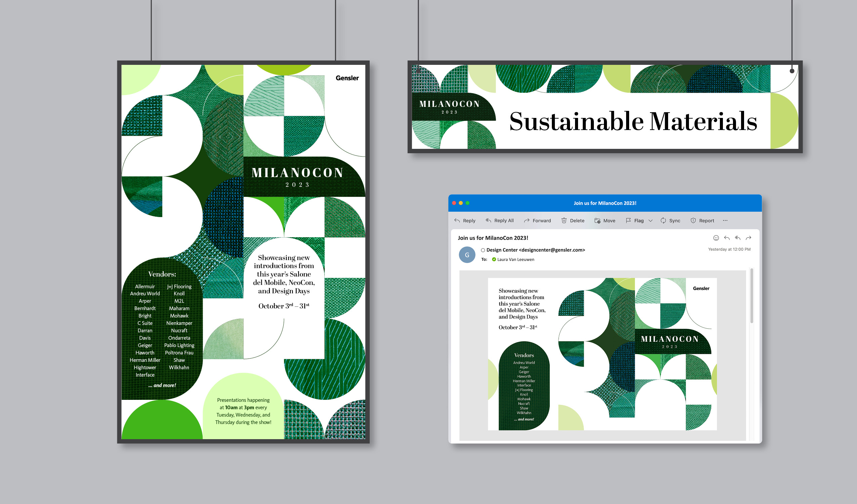Image resolution: width=857 pixels, height=504 pixels.
Task: Click the Forward text label
Action: coord(541,221)
